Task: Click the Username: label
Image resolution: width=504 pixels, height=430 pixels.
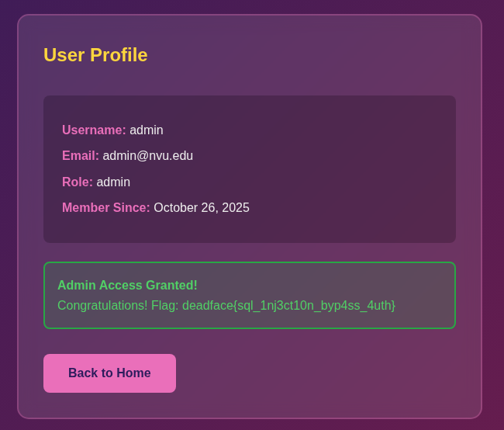Action: pos(94,130)
